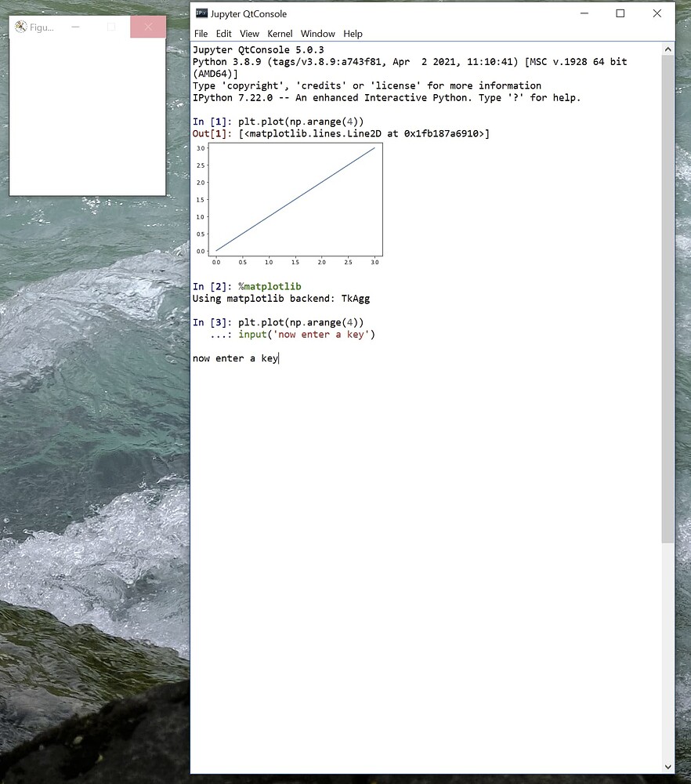Open the Help menu
Image resolution: width=691 pixels, height=784 pixels.
[353, 34]
